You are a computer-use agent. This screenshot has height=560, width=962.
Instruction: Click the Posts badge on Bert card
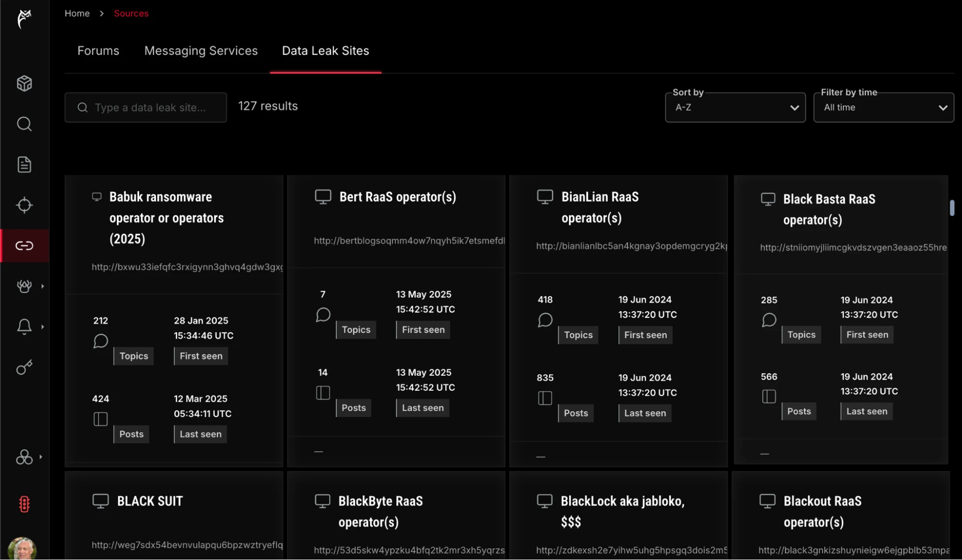point(354,408)
